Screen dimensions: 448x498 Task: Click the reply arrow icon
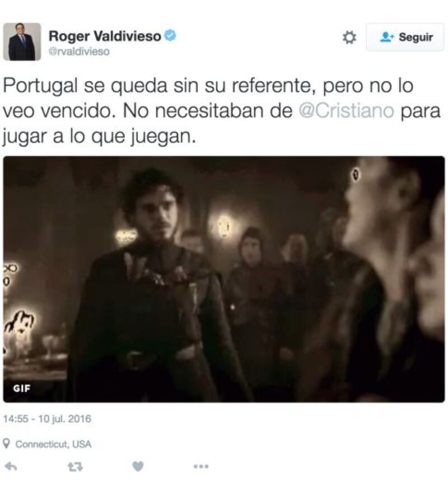[x=11, y=467]
